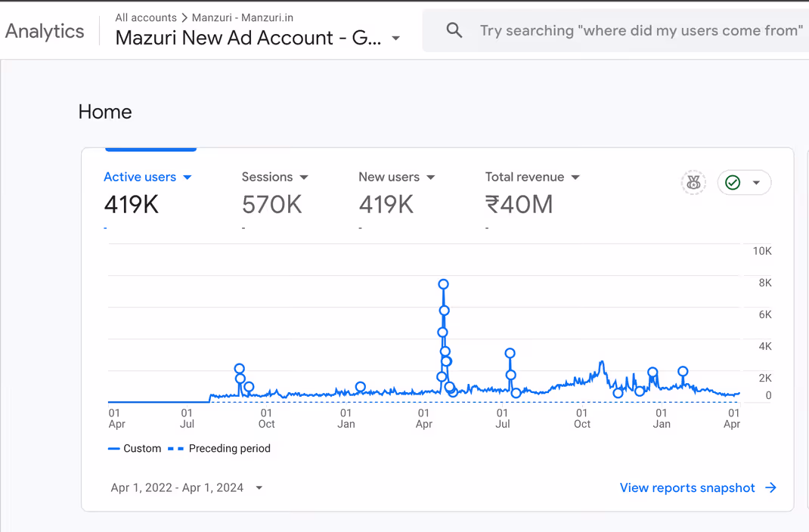
Task: Expand the Mazuri New Ad Account property selector
Action: (x=258, y=38)
